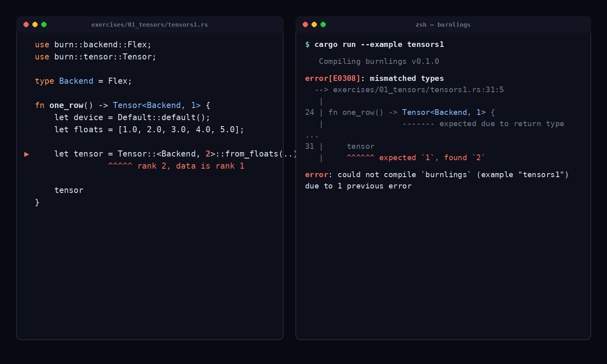The height and width of the screenshot is (364, 607).
Task: Click the closing brace of one_row function
Action: [x=37, y=202]
